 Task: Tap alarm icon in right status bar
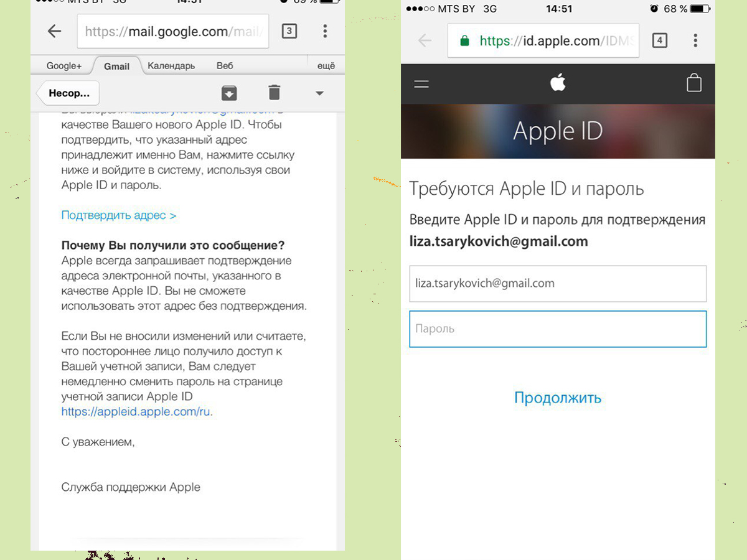click(x=654, y=9)
